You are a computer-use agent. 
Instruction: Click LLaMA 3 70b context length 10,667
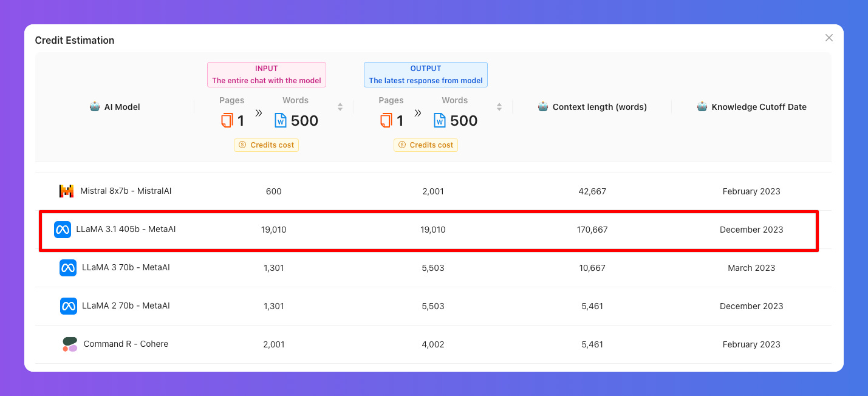click(592, 268)
